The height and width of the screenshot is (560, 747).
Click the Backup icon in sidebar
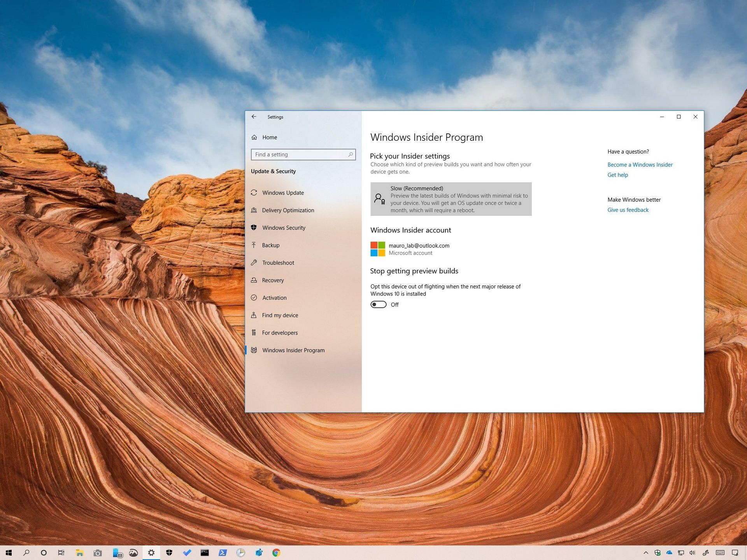pos(254,245)
